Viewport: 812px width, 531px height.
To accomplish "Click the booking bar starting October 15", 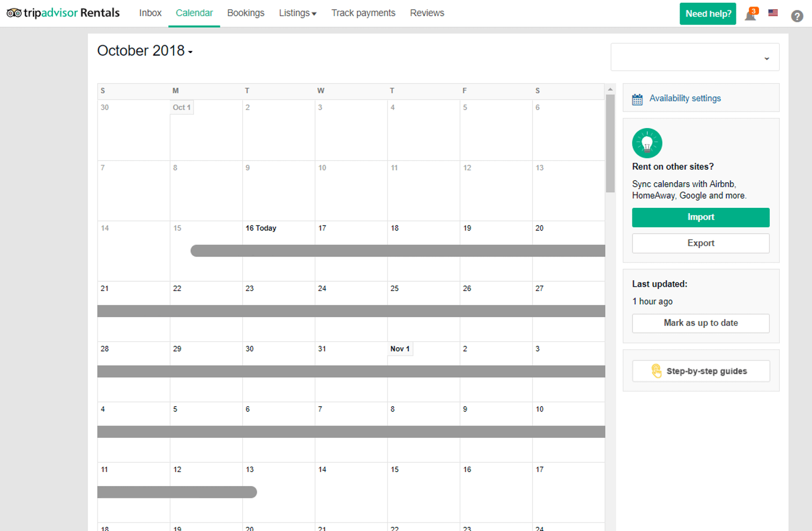I will click(398, 251).
